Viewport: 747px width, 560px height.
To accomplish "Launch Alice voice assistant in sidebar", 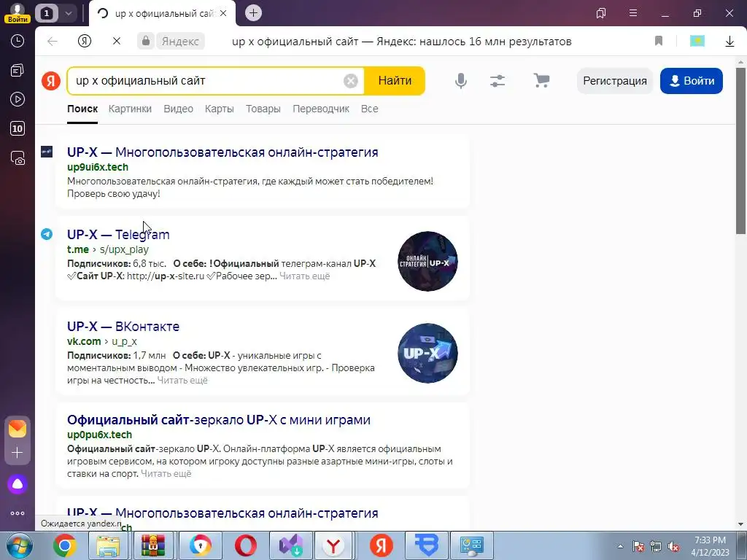I will (18, 484).
